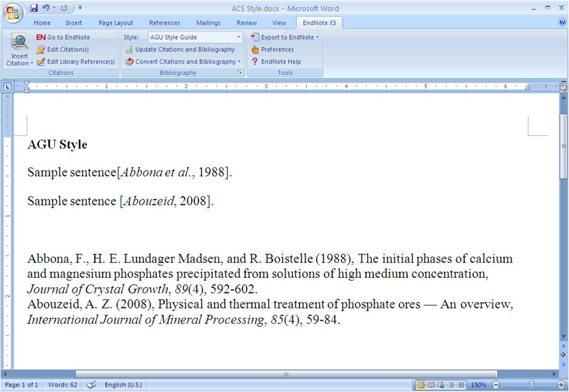Switch to Web Layout view
569x392 pixels.
441,385
